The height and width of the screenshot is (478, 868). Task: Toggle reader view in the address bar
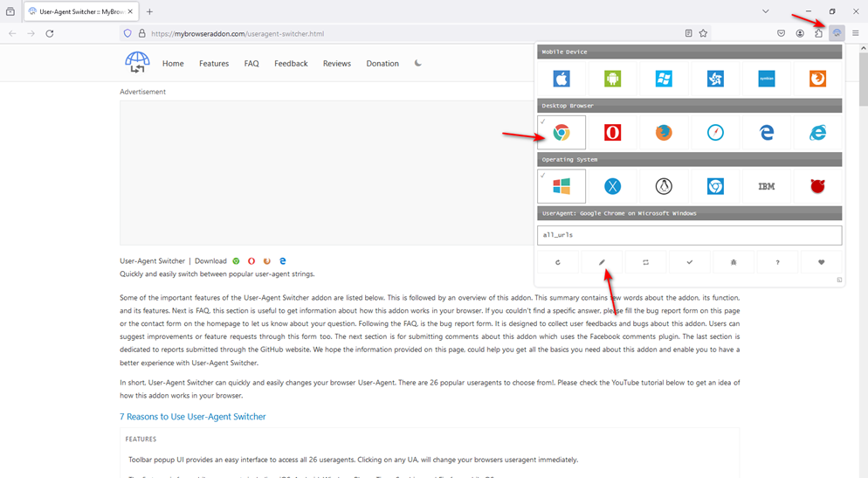(x=689, y=33)
